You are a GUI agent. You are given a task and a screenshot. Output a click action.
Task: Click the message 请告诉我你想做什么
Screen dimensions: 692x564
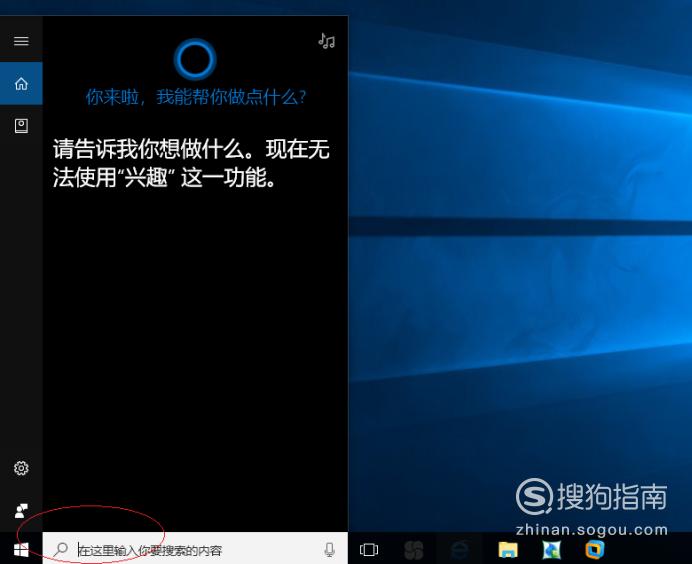click(x=153, y=149)
